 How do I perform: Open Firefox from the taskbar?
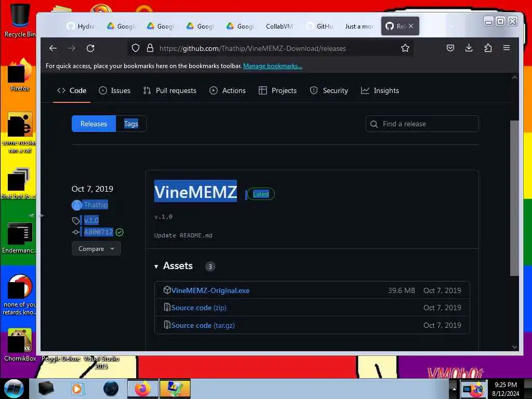[143, 389]
